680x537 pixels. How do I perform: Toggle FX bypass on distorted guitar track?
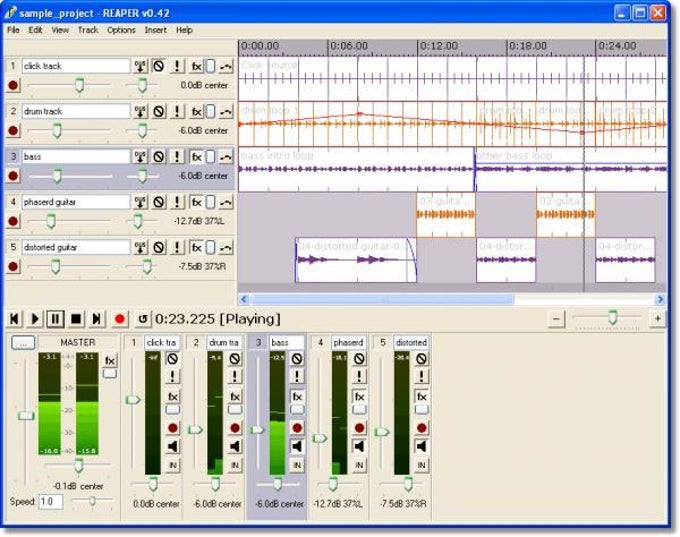pos(210,248)
